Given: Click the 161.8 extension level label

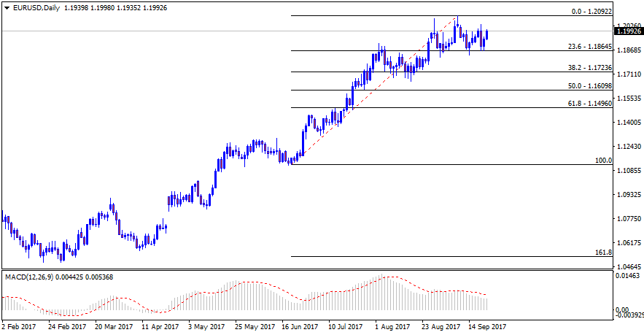Looking at the screenshot, I should point(602,252).
